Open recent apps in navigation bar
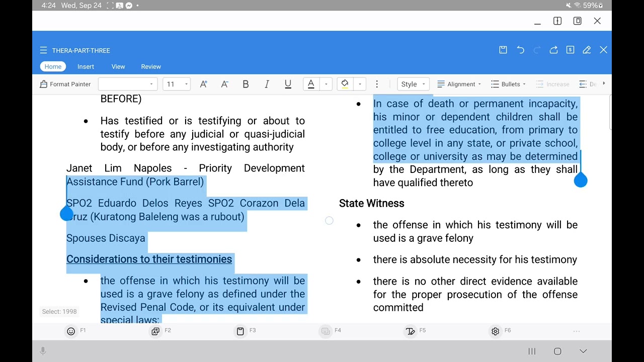This screenshot has height=362, width=644. tap(532, 351)
